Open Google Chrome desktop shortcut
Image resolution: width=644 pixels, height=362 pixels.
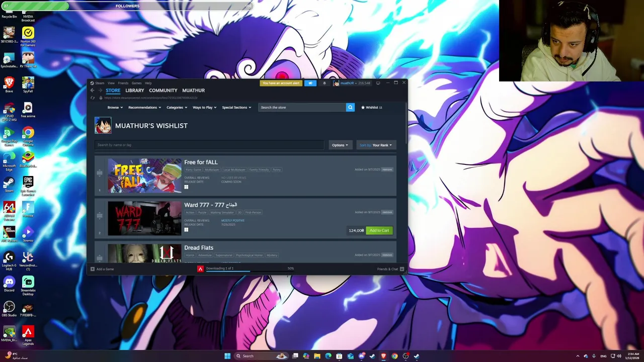28,136
